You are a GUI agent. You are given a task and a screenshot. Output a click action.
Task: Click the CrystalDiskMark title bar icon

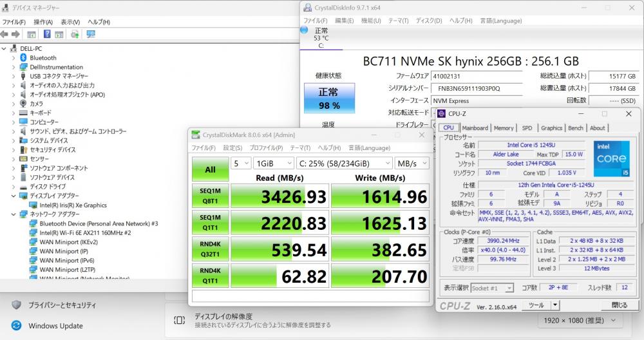click(196, 135)
